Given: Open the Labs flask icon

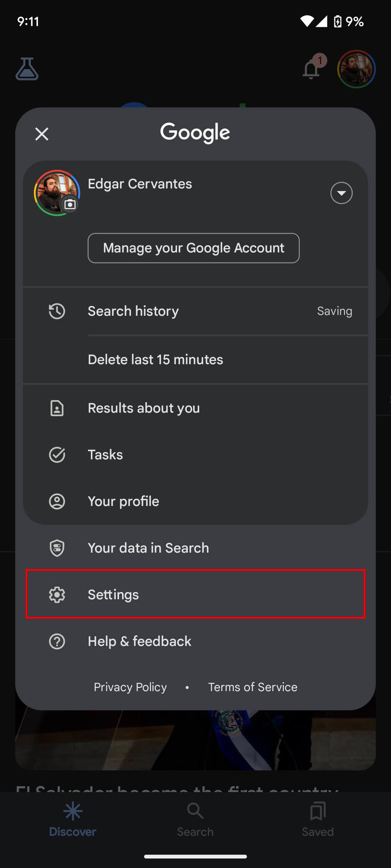Looking at the screenshot, I should click(27, 69).
